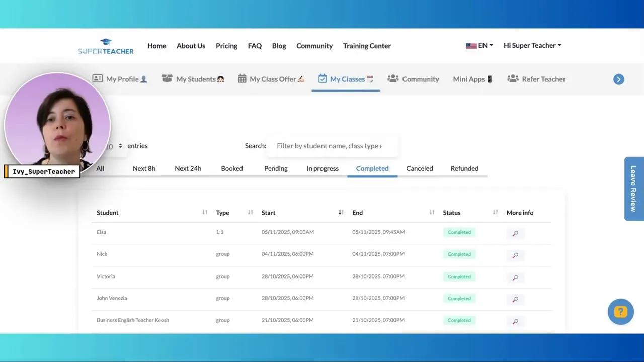The width and height of the screenshot is (644, 362).
Task: Sort the table by Student column
Action: [x=205, y=213]
